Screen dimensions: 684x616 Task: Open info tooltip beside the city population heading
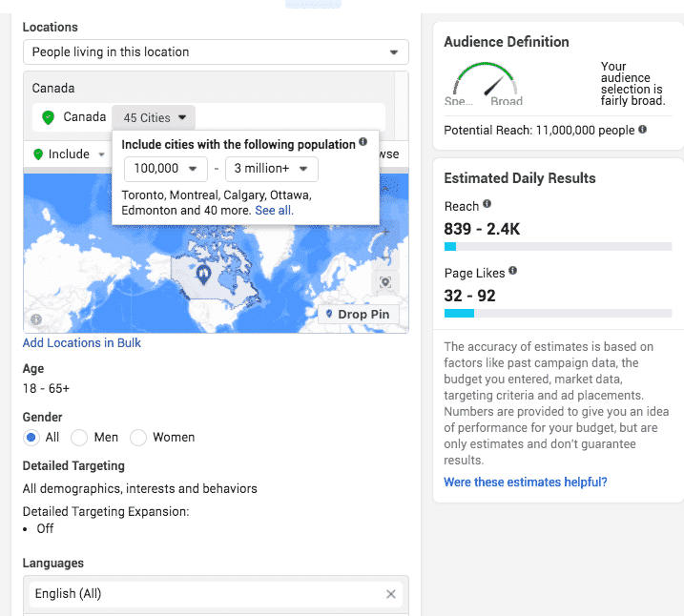[363, 143]
